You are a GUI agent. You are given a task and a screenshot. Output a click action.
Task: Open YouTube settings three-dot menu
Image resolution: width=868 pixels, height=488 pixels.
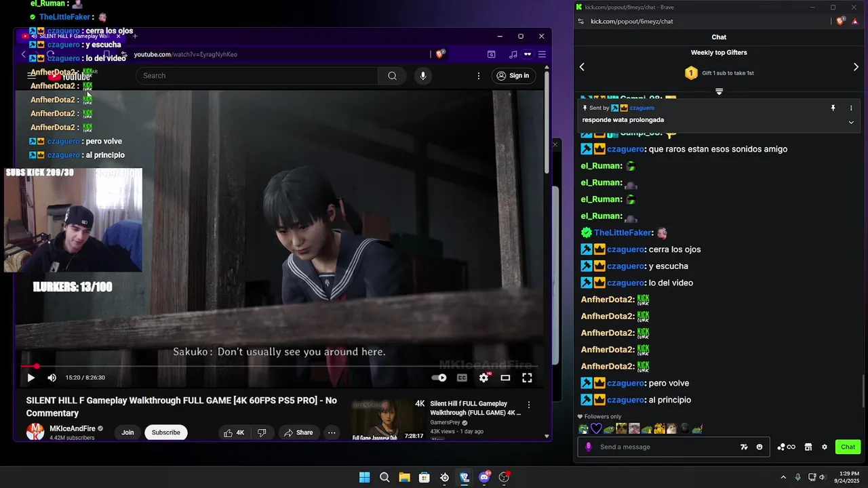point(479,75)
